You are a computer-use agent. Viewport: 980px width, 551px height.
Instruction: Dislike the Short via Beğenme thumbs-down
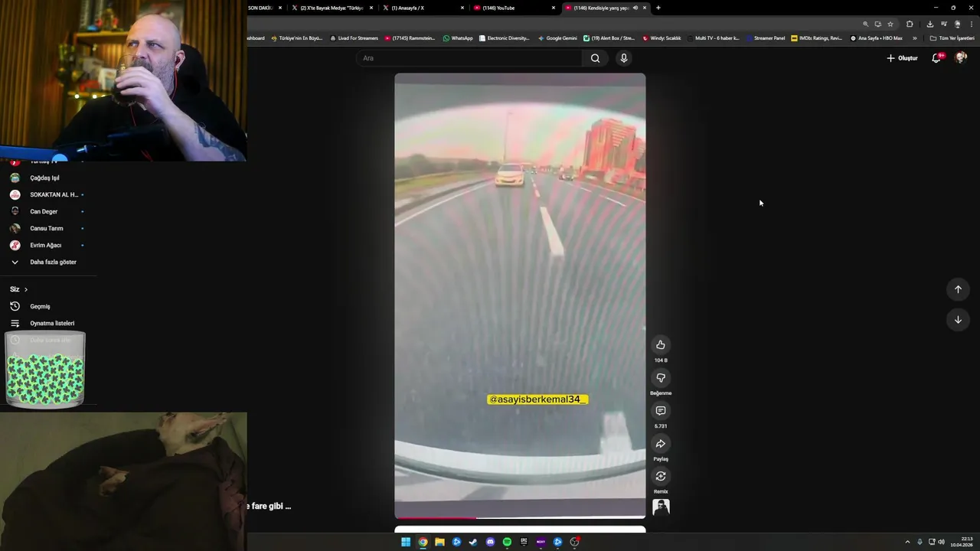pos(661,378)
